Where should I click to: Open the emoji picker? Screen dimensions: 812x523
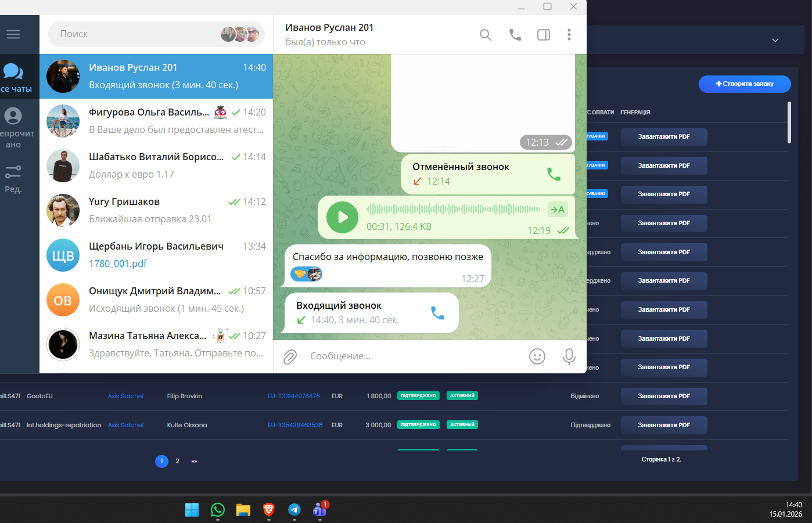537,356
